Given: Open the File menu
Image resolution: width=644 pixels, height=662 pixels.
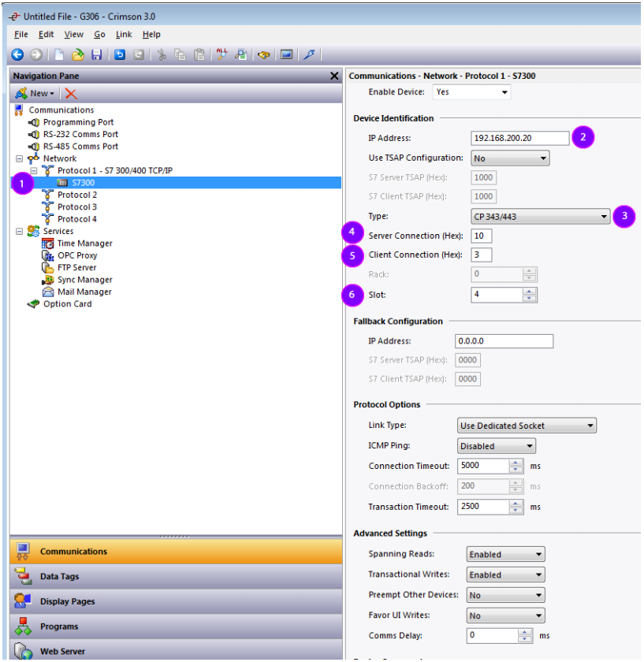Looking at the screenshot, I should tap(20, 35).
